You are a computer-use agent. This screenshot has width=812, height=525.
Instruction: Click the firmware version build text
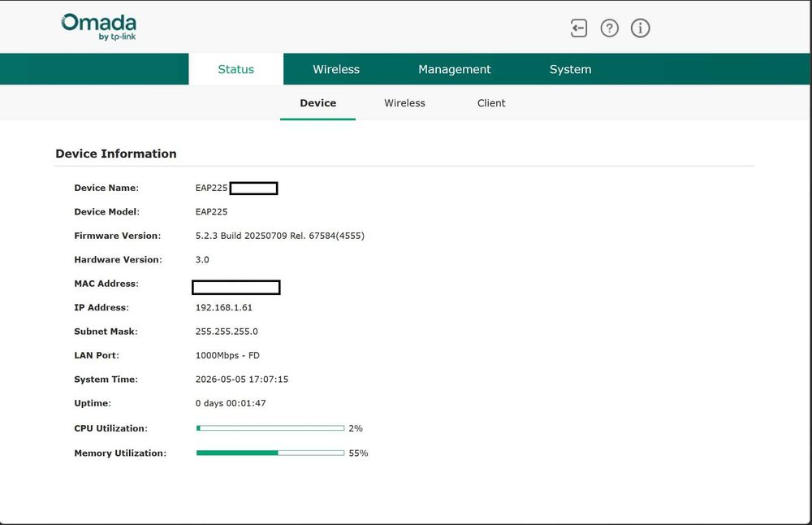tap(279, 236)
